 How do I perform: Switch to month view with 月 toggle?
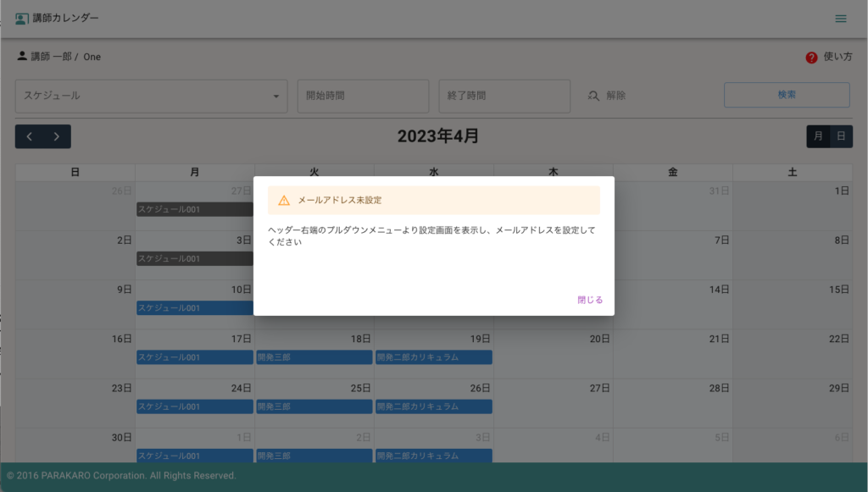tap(818, 136)
